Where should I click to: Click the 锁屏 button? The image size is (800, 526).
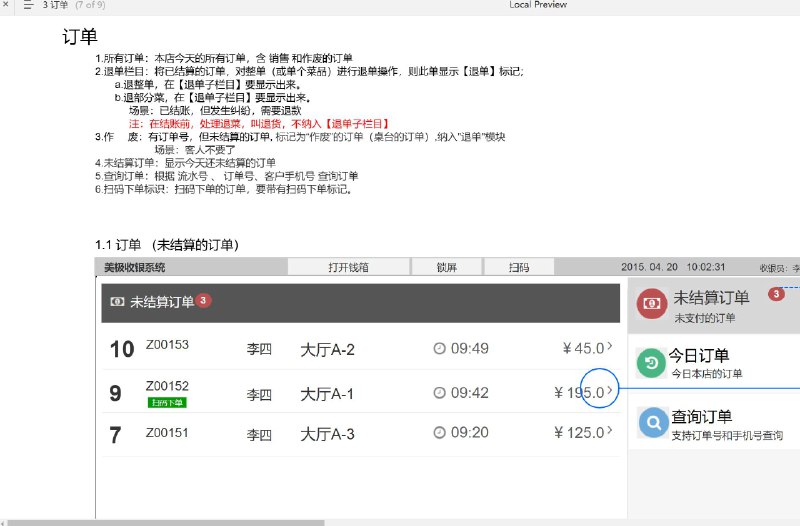point(446,267)
